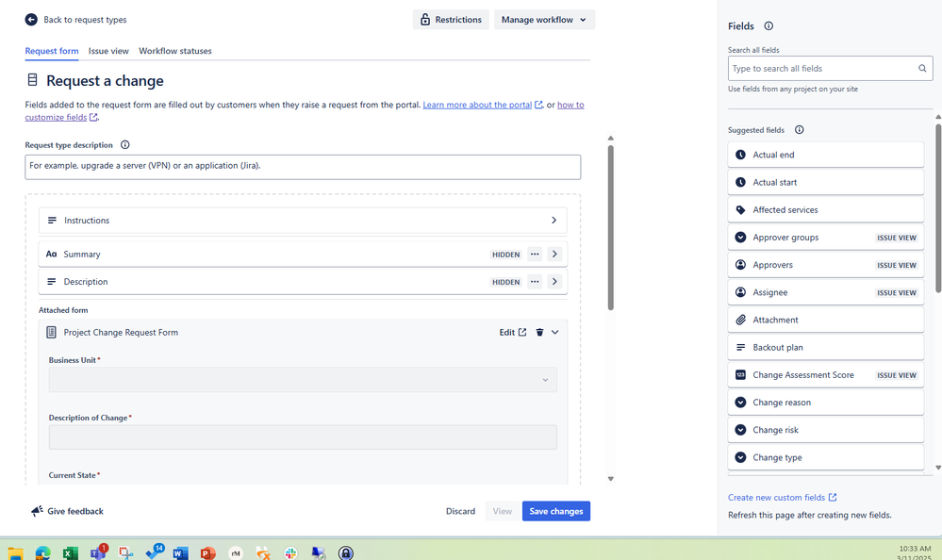Screen dimensions: 942x560
Task: Delete the Project Change Request Form via trash icon
Action: click(538, 332)
